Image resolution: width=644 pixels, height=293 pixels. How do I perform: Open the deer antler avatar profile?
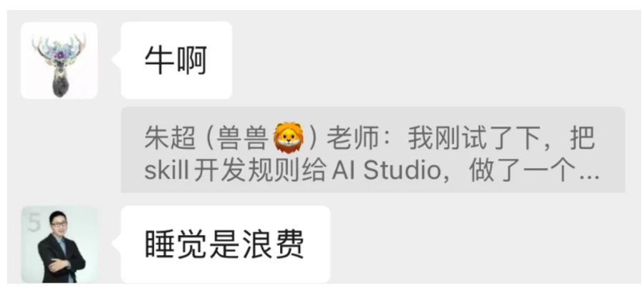pyautogui.click(x=59, y=60)
